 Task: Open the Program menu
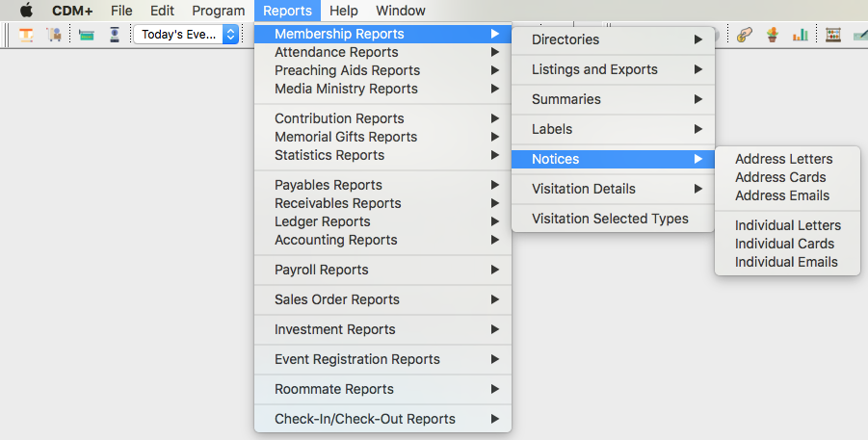pyautogui.click(x=218, y=11)
